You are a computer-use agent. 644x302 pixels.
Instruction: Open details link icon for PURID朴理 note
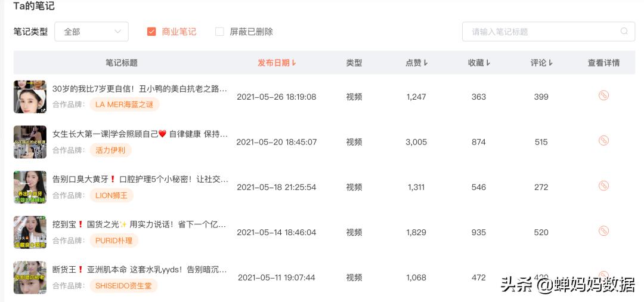click(x=603, y=232)
